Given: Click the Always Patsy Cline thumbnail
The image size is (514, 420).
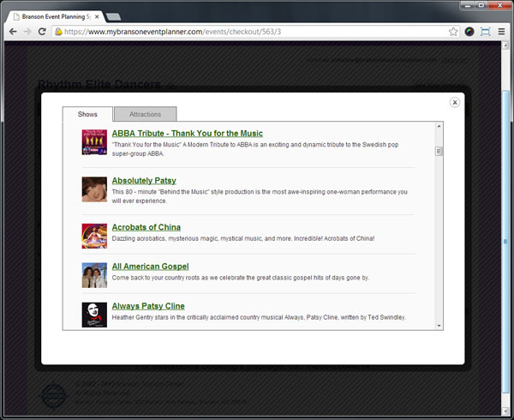Looking at the screenshot, I should [x=94, y=315].
